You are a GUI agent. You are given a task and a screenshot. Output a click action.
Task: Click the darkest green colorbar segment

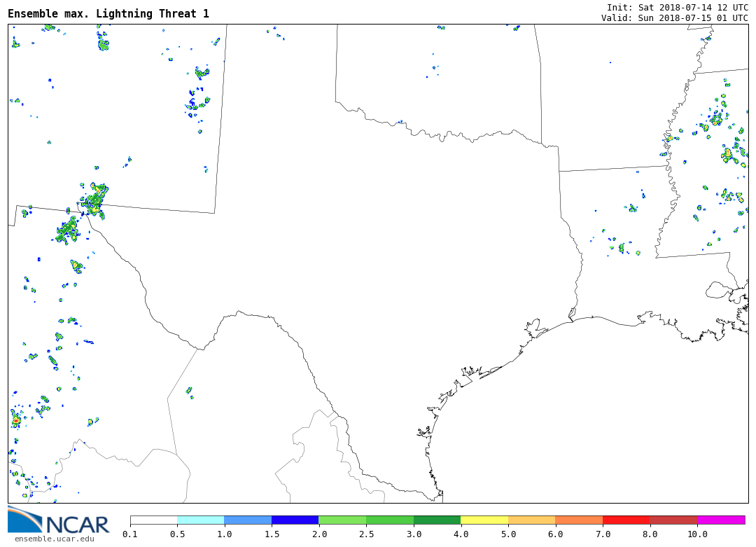pos(437,520)
